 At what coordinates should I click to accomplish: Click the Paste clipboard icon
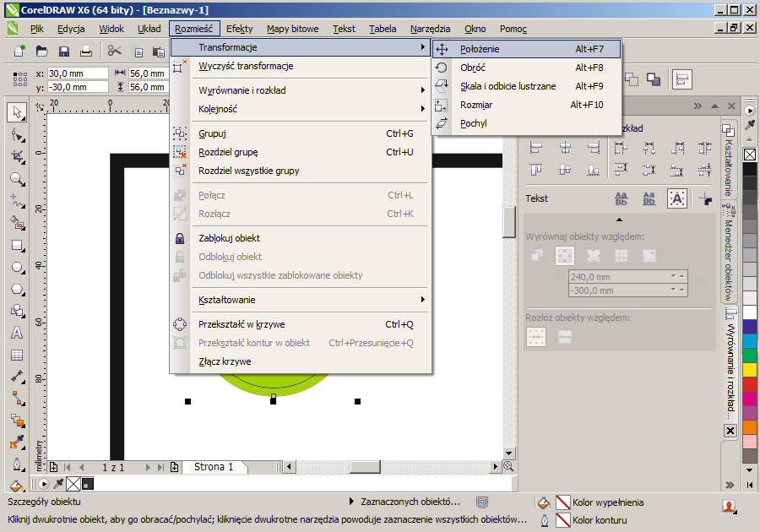tap(158, 51)
